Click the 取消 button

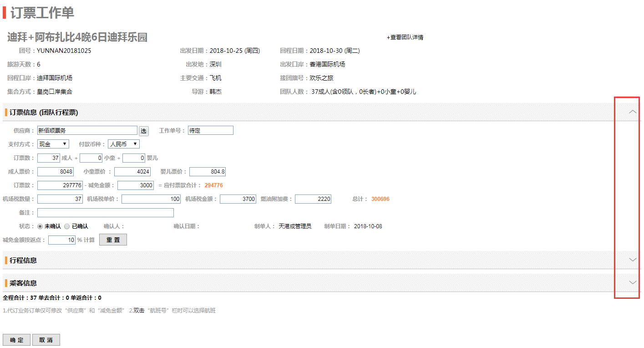click(x=46, y=340)
